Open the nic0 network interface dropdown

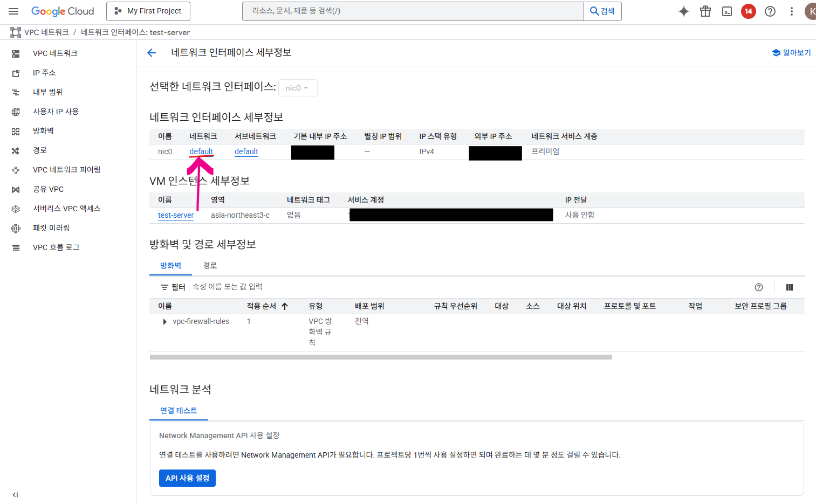[298, 88]
